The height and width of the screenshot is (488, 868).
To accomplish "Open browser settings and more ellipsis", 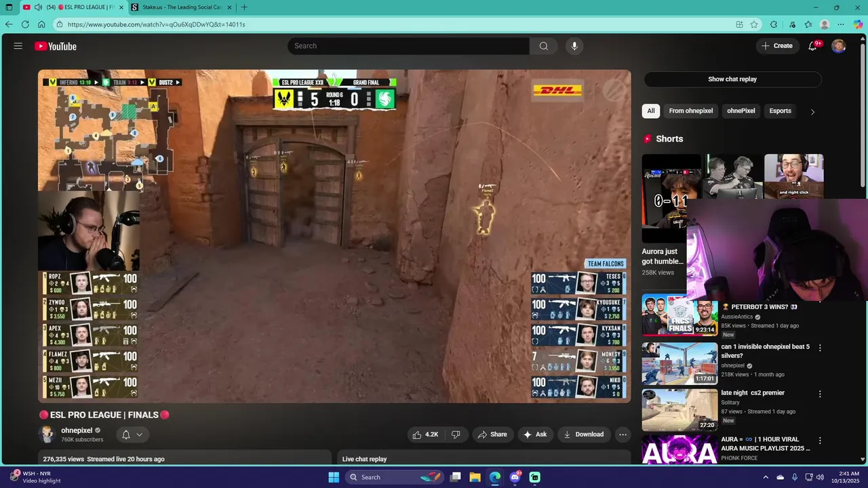I will pos(842,24).
